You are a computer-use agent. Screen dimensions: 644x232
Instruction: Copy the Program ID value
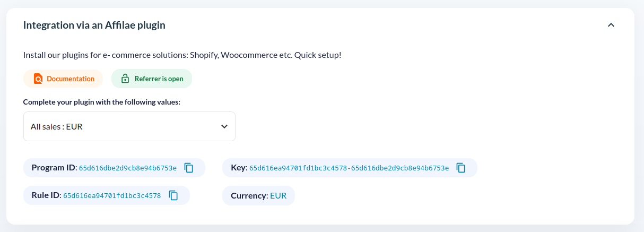(189, 168)
